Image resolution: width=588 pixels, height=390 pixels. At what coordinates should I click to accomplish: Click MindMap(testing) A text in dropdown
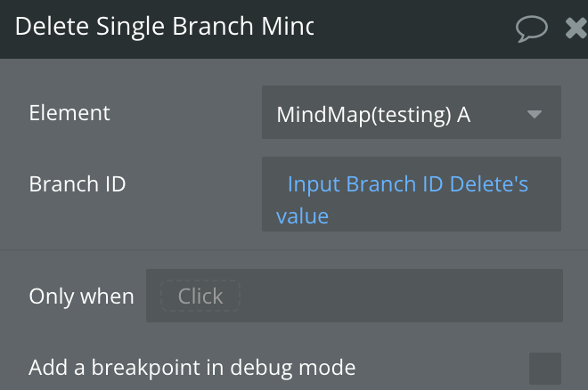tap(373, 114)
